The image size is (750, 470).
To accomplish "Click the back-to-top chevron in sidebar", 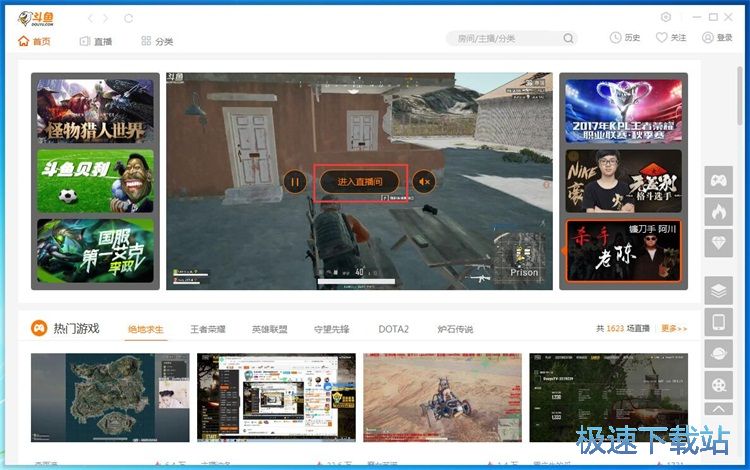I will click(x=718, y=409).
